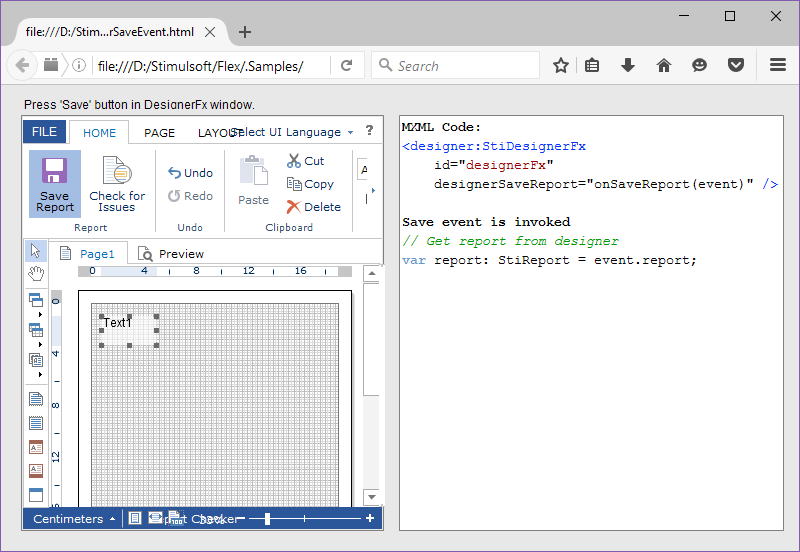Insert Report Title band

pos(36,398)
